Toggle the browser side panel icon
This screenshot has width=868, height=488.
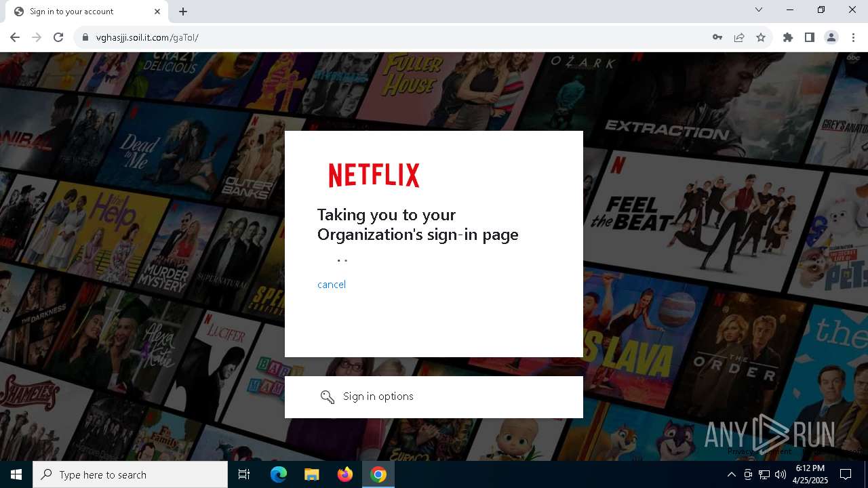coord(810,37)
